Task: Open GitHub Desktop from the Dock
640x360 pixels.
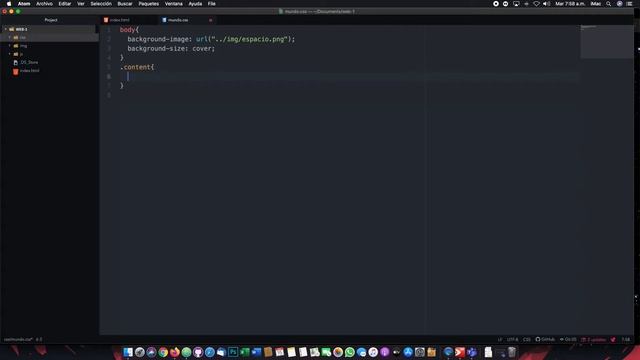Action: click(198, 352)
